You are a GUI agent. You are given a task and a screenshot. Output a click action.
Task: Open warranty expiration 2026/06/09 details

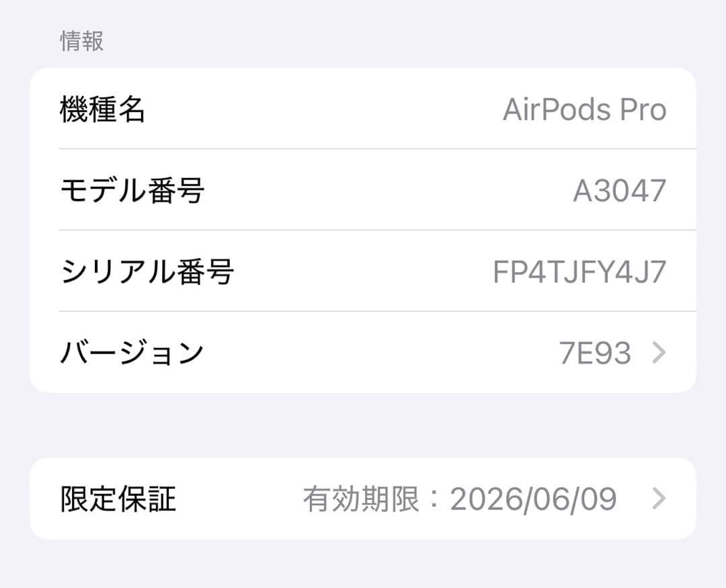[534, 498]
